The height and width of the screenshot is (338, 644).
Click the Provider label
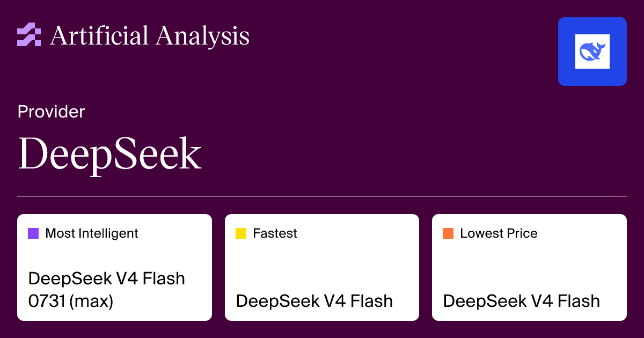(51, 112)
